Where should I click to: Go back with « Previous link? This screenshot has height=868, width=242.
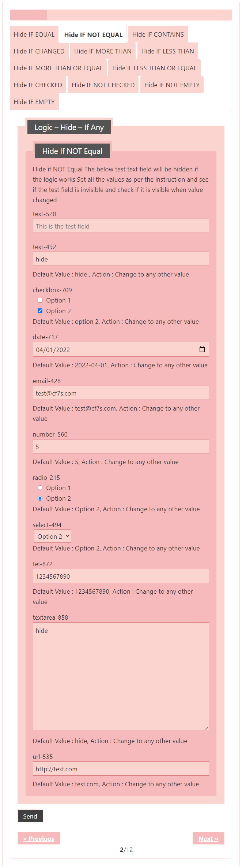[x=39, y=838]
